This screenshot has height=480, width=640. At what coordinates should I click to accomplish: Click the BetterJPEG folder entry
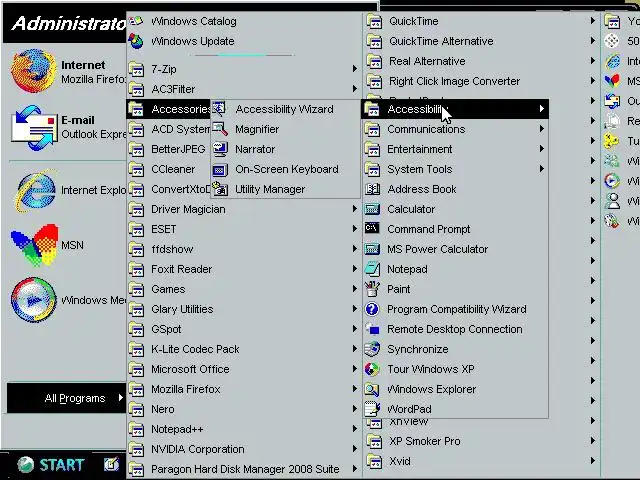coord(169,149)
